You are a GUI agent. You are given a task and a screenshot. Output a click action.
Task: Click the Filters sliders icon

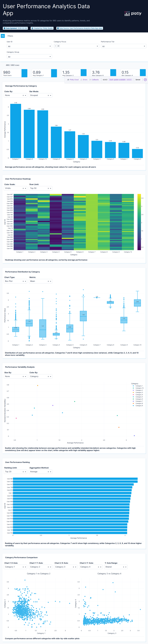(x=3, y=36)
